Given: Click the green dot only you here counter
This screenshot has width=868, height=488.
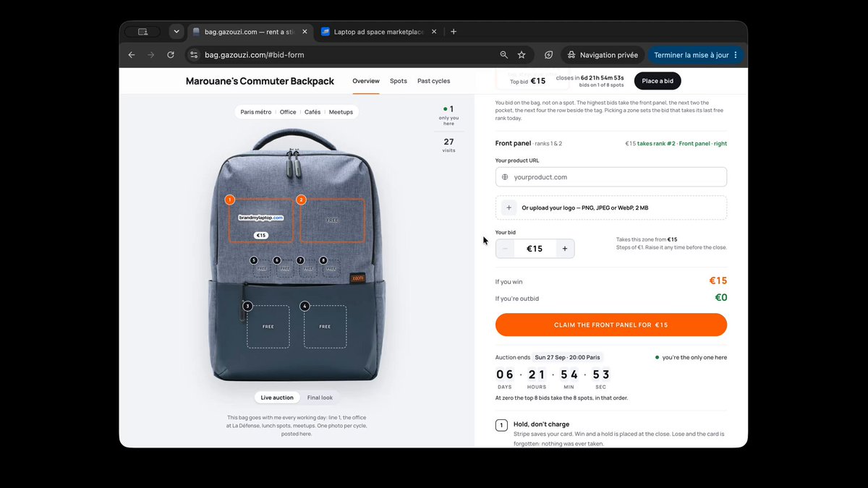Looking at the screenshot, I should pos(448,116).
